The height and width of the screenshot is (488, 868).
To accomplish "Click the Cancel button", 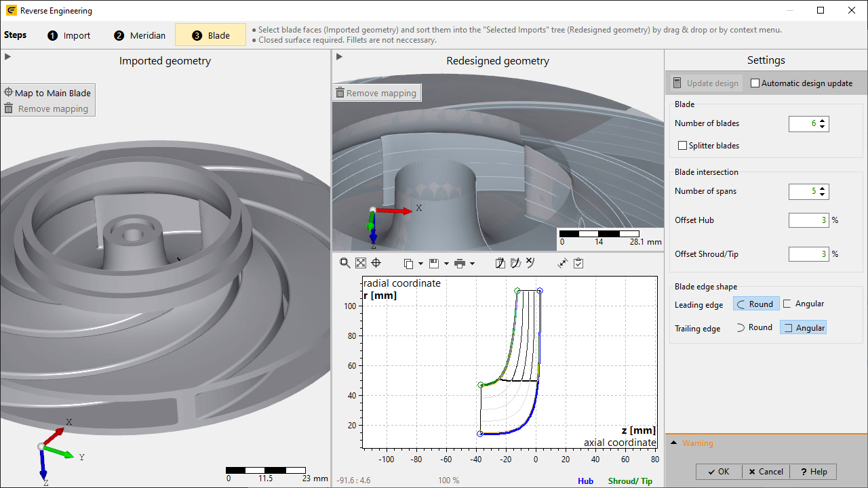I will point(764,472).
